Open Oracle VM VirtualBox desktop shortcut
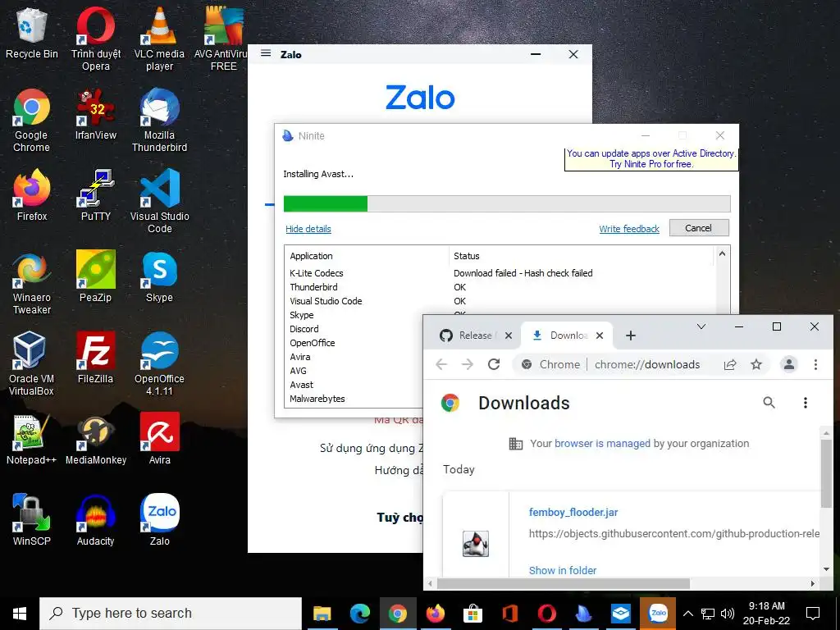 (32, 363)
